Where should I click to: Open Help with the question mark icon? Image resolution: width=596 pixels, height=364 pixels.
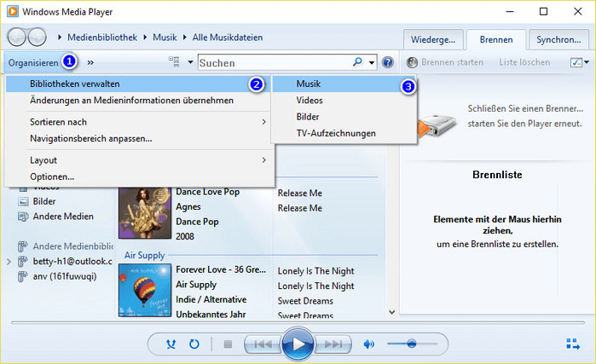(388, 62)
